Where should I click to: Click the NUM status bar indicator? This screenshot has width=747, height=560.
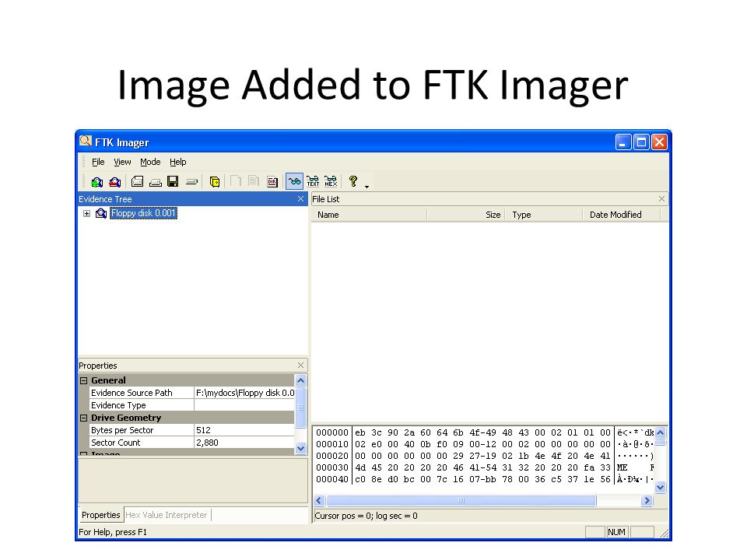616,532
